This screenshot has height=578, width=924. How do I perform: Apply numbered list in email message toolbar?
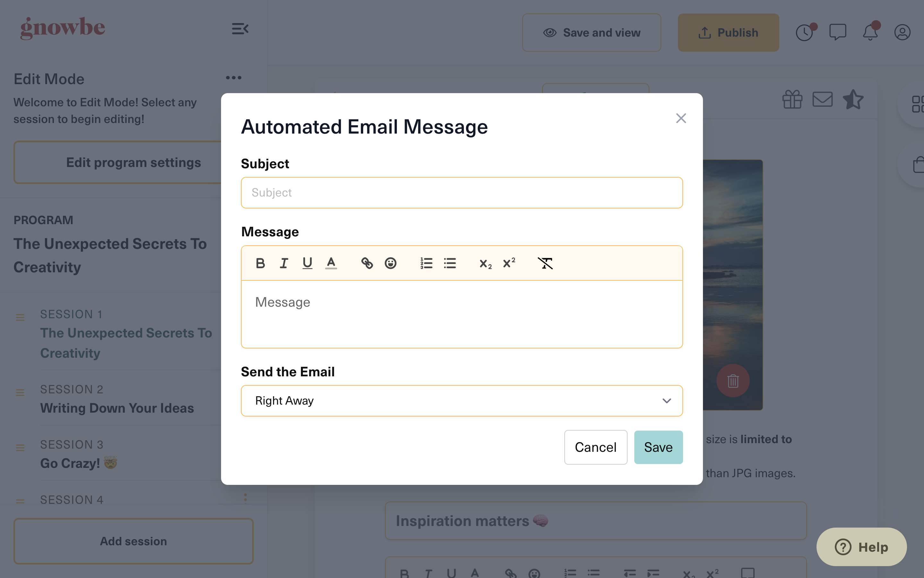[426, 263]
